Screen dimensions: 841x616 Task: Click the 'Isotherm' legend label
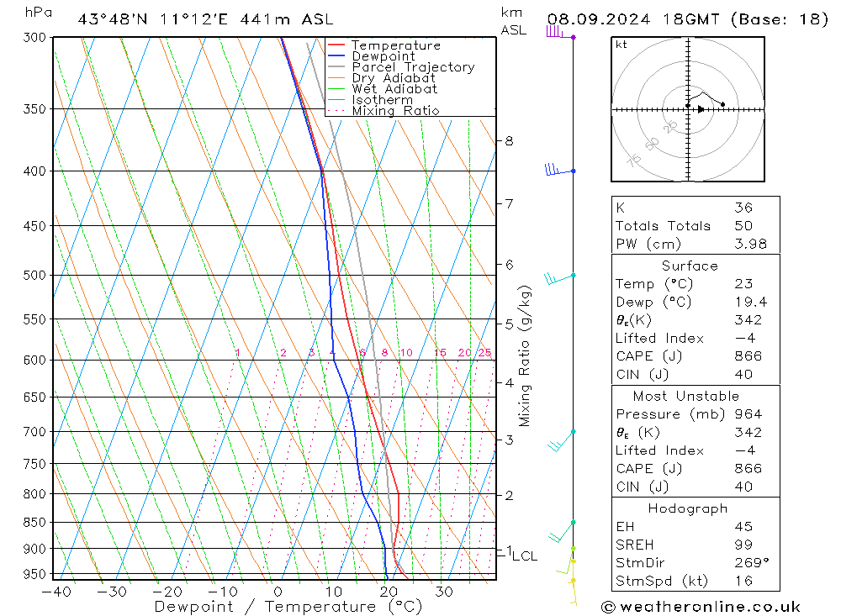pyautogui.click(x=382, y=100)
